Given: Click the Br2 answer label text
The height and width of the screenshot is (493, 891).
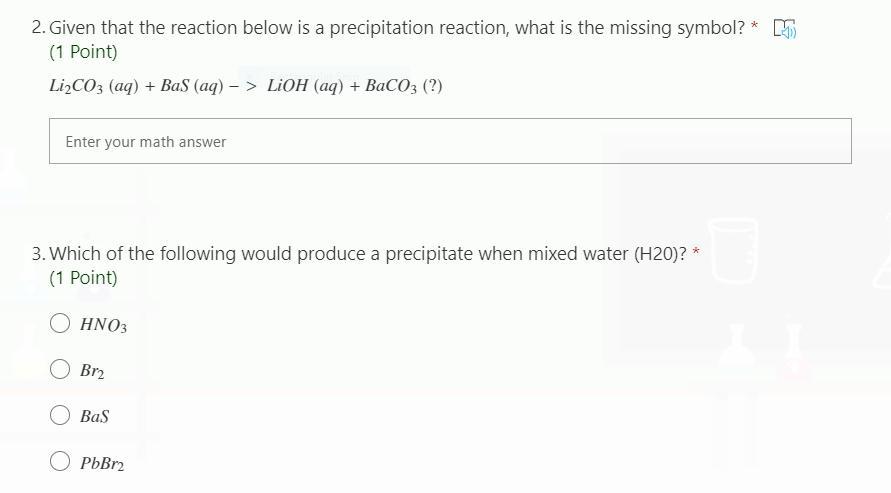Looking at the screenshot, I should click(x=92, y=371).
